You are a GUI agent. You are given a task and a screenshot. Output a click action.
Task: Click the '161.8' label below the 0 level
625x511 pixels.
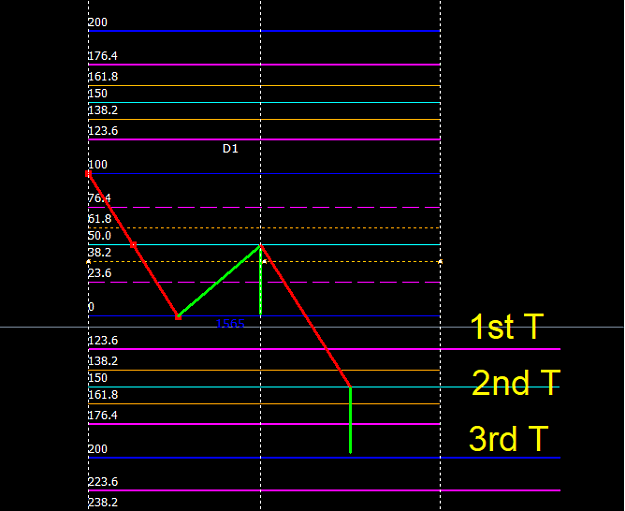(x=103, y=395)
